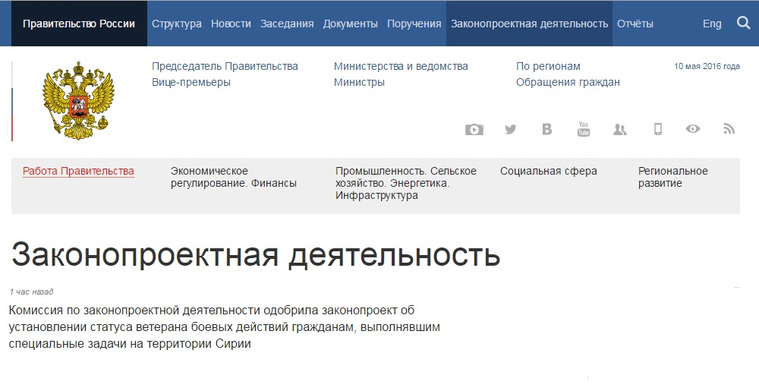759x391 pixels.
Task: Subscribe via the RSS feed icon
Action: 729,129
